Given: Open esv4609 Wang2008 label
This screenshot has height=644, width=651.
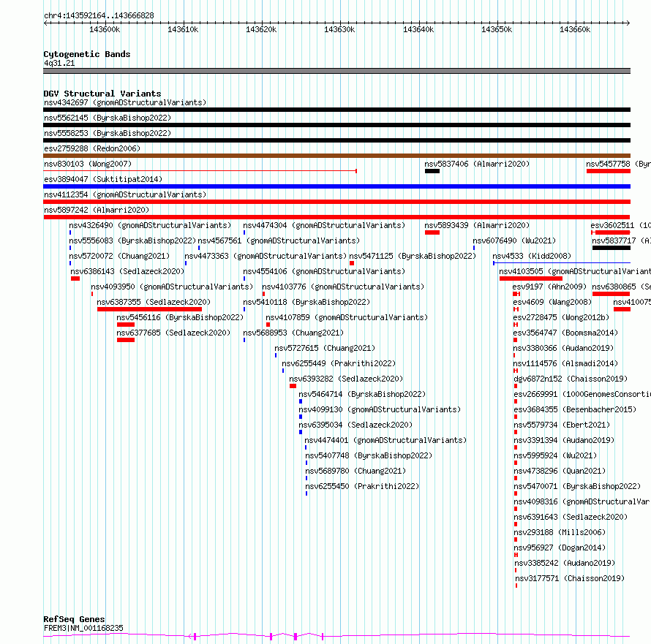Looking at the screenshot, I should point(552,302).
